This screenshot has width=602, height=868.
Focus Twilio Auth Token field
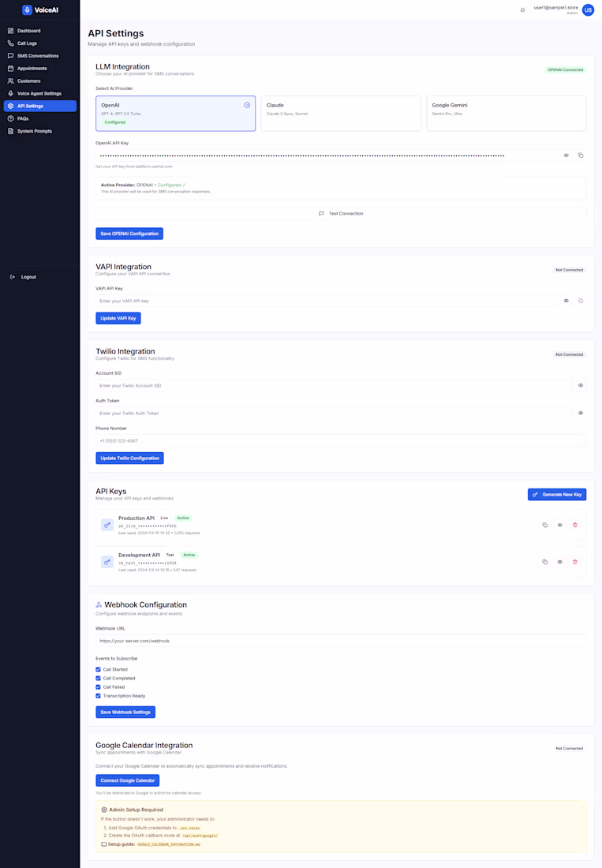[334, 413]
